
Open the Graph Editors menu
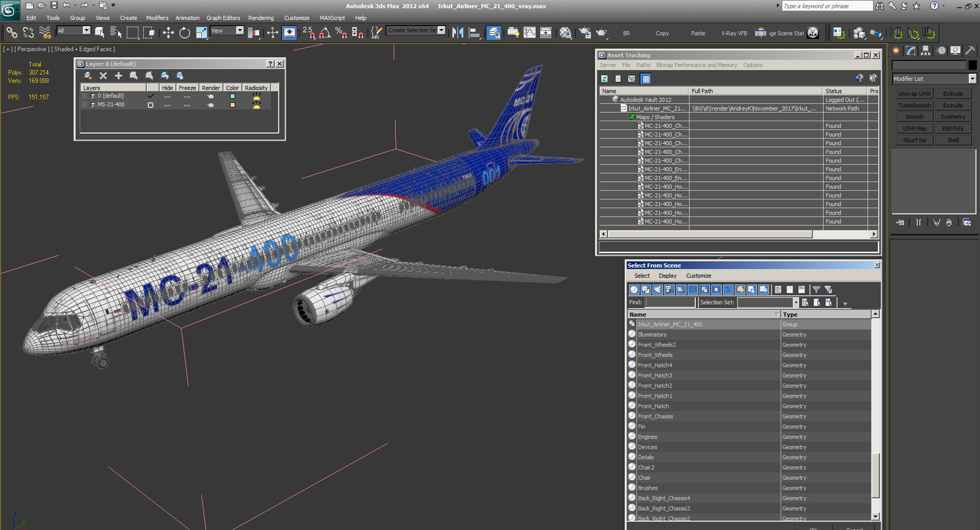(223, 18)
